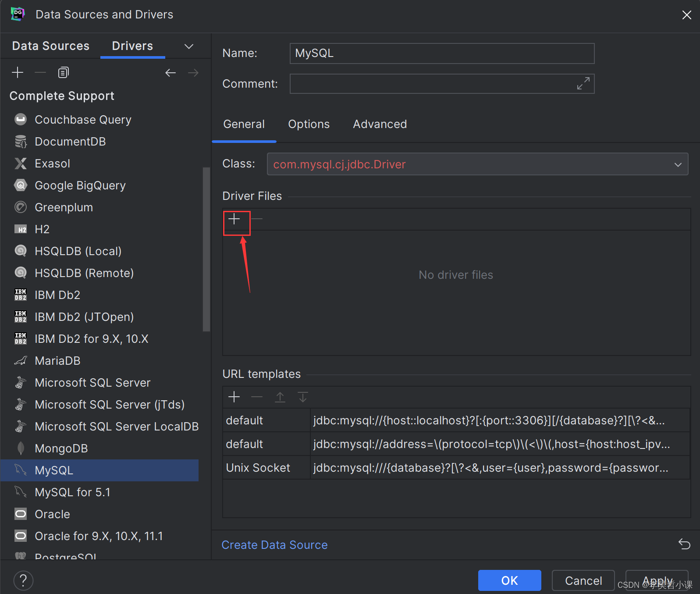
Task: Remove selected driver with minus icon
Action: tap(40, 72)
